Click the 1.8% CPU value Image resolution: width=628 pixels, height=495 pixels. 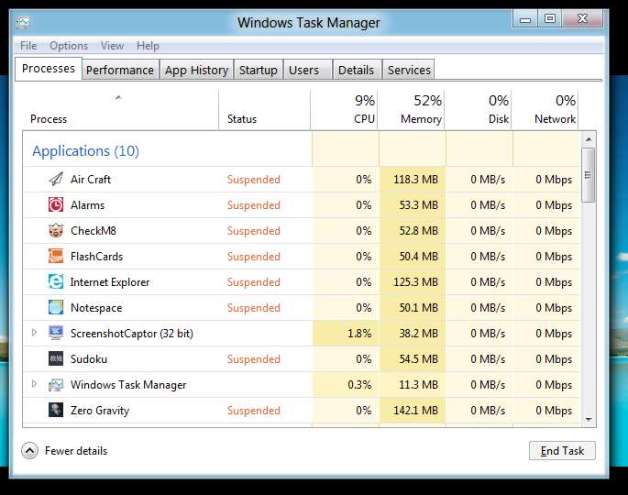tap(359, 333)
